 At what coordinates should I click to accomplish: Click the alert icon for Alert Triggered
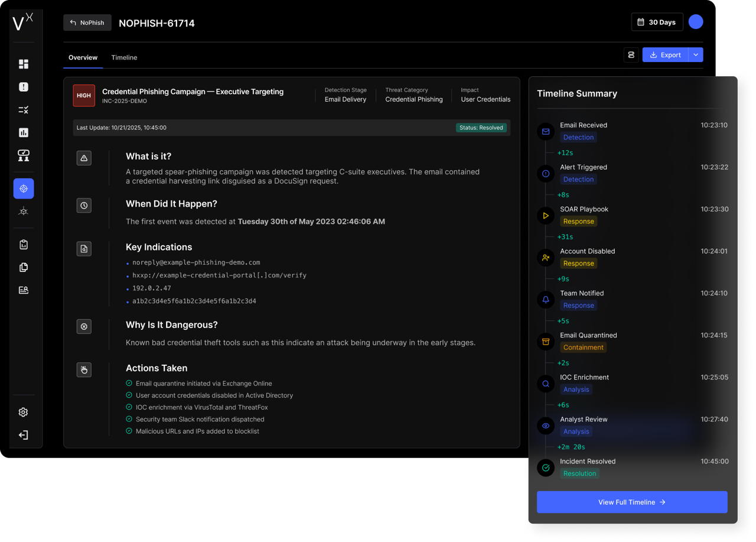(546, 174)
